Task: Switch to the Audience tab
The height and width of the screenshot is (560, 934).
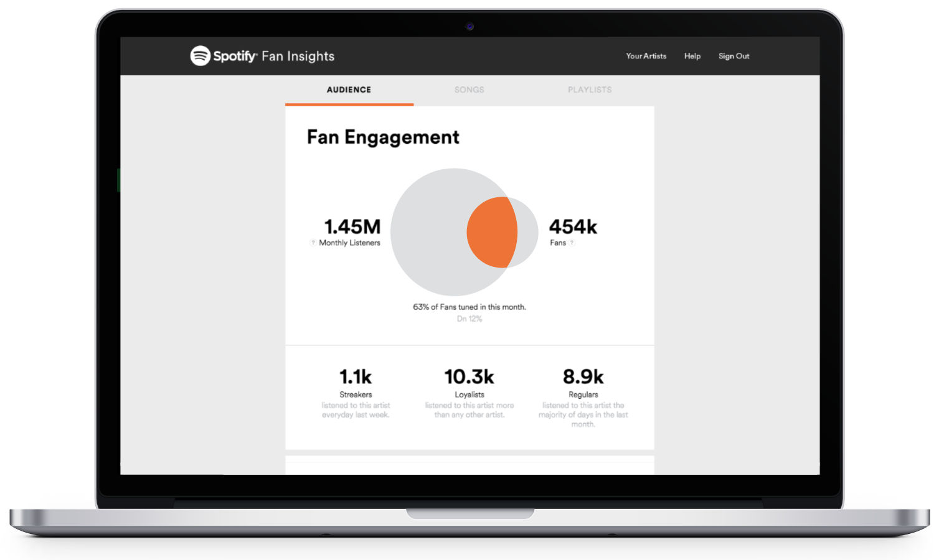Action: tap(349, 90)
